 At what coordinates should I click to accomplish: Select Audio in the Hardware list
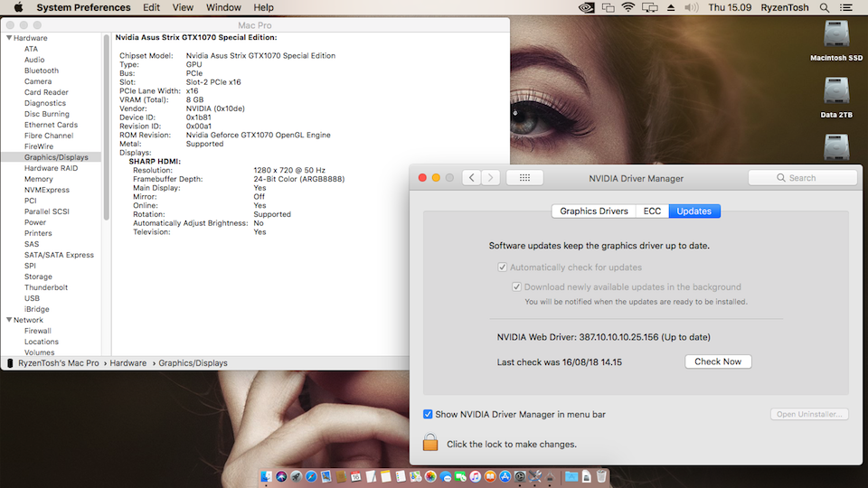[34, 60]
